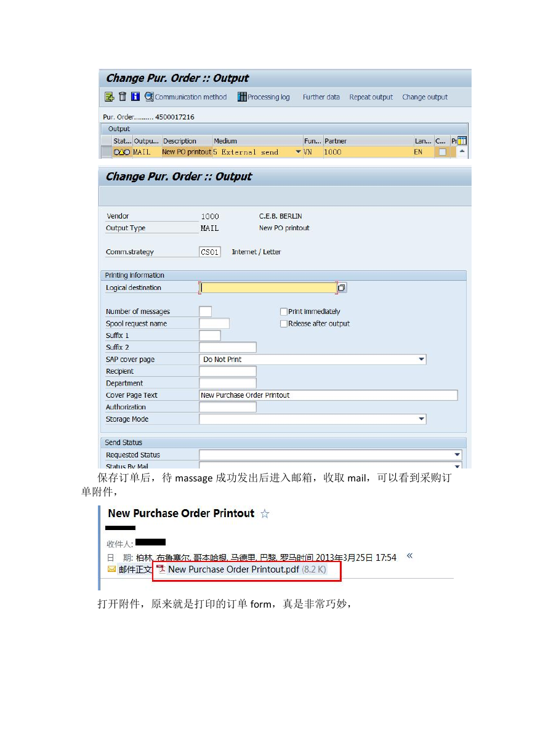The height and width of the screenshot is (756, 535).
Task: Click the vendor number 1000
Action: coord(210,216)
